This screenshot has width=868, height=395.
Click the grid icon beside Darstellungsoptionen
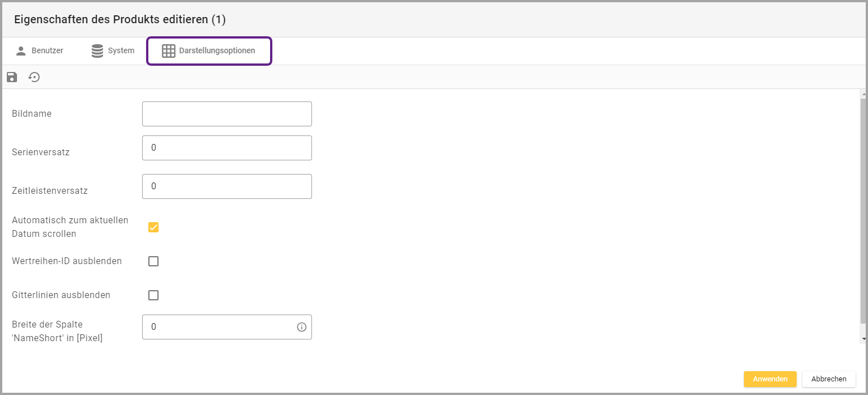tap(169, 51)
